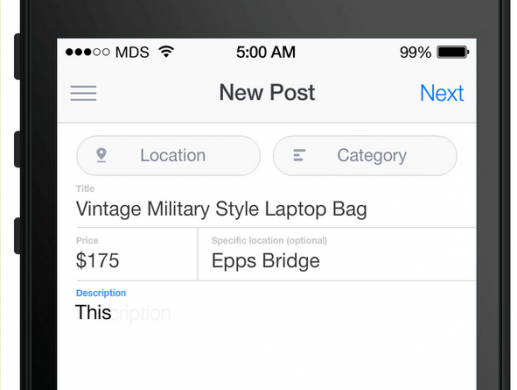
Task: Open the Location selector pill
Action: point(168,155)
